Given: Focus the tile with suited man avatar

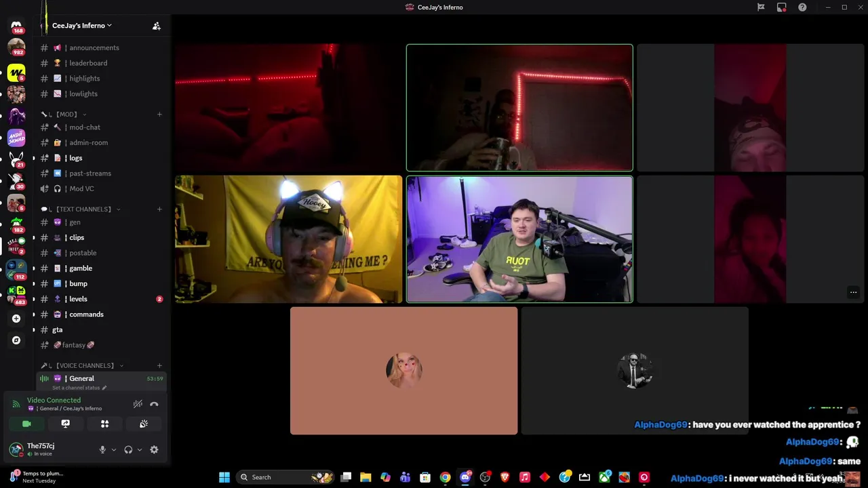Looking at the screenshot, I should coord(635,371).
